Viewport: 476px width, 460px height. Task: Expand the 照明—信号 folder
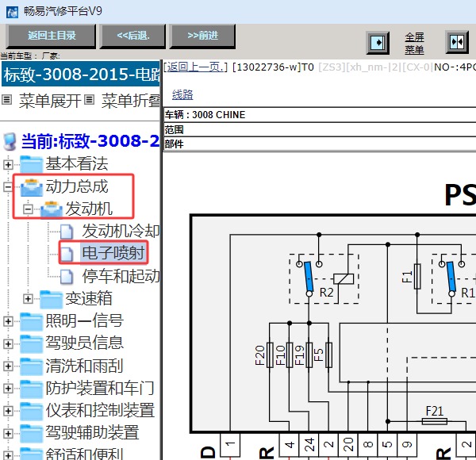[x=8, y=321]
